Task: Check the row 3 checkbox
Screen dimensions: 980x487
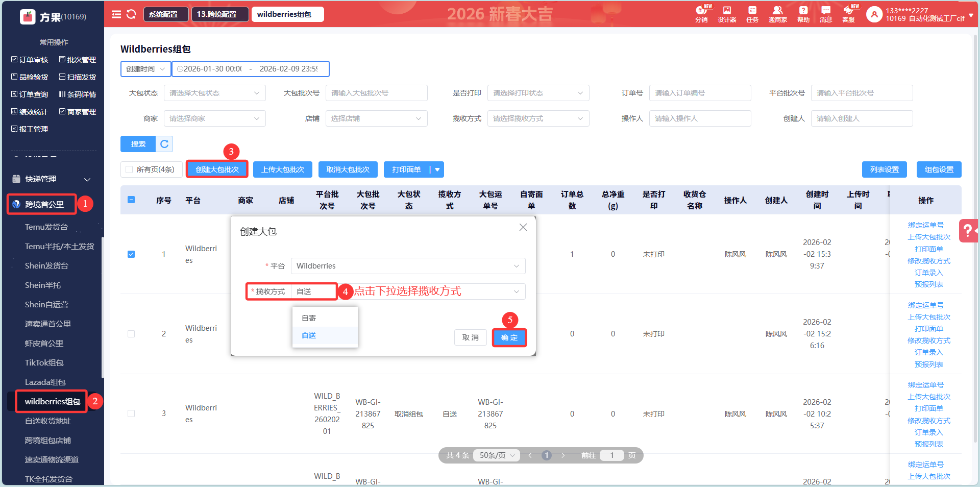Action: point(131,413)
